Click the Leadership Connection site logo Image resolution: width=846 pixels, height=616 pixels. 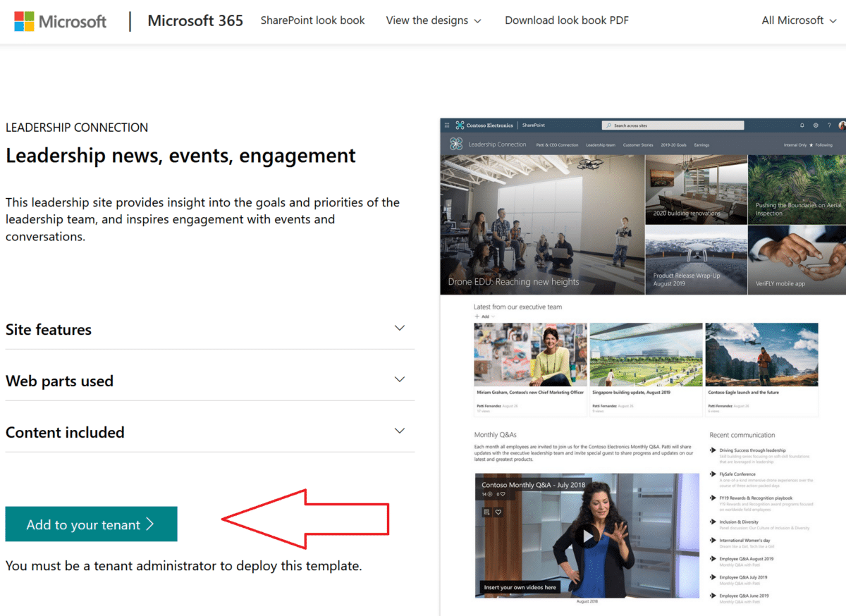(x=455, y=144)
